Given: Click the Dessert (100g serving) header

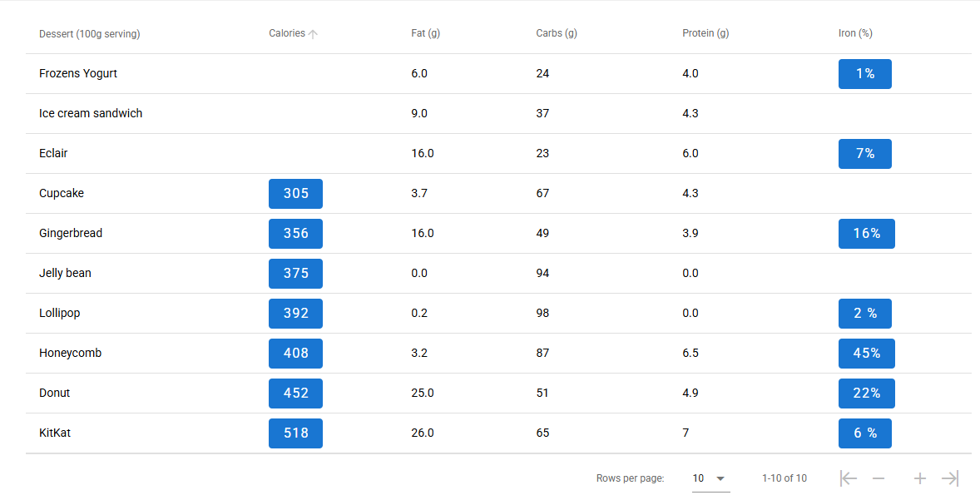Looking at the screenshot, I should tap(89, 34).
